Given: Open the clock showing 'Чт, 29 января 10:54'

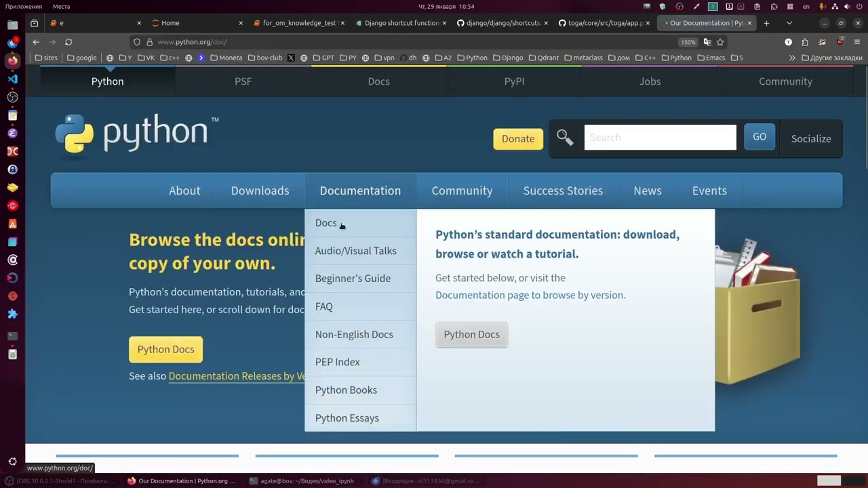Looking at the screenshot, I should pyautogui.click(x=446, y=6).
